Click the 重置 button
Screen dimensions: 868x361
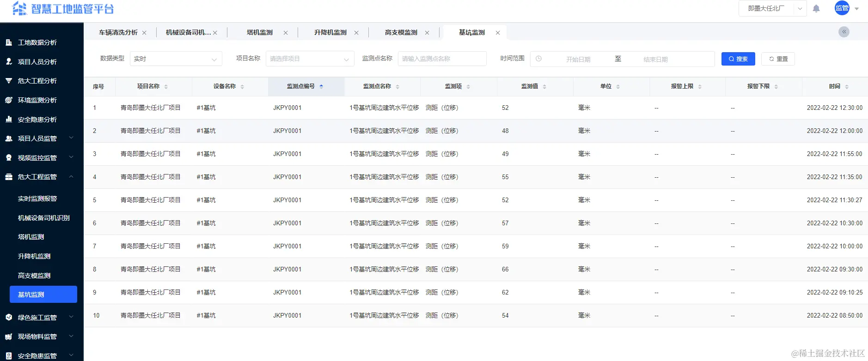(x=778, y=59)
